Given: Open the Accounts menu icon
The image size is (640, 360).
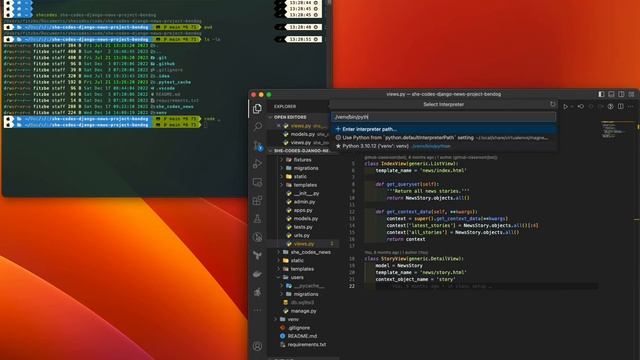Looking at the screenshot, I should [257, 346].
